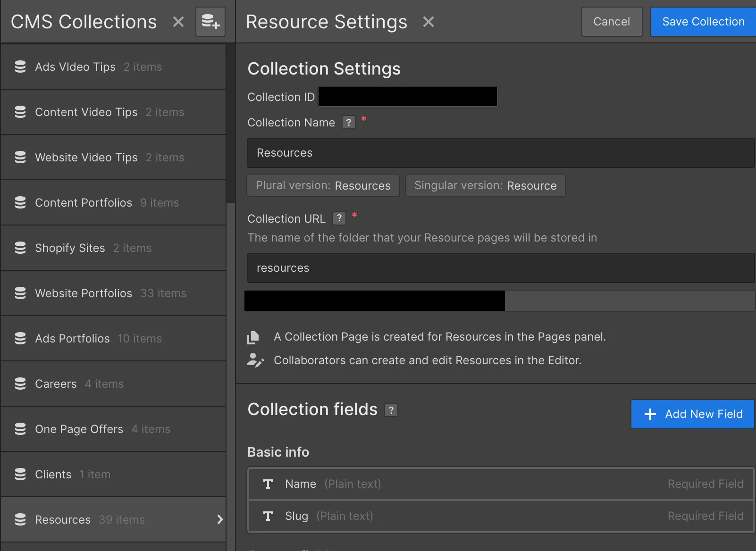Open the Website Portfolios collection

tap(113, 293)
